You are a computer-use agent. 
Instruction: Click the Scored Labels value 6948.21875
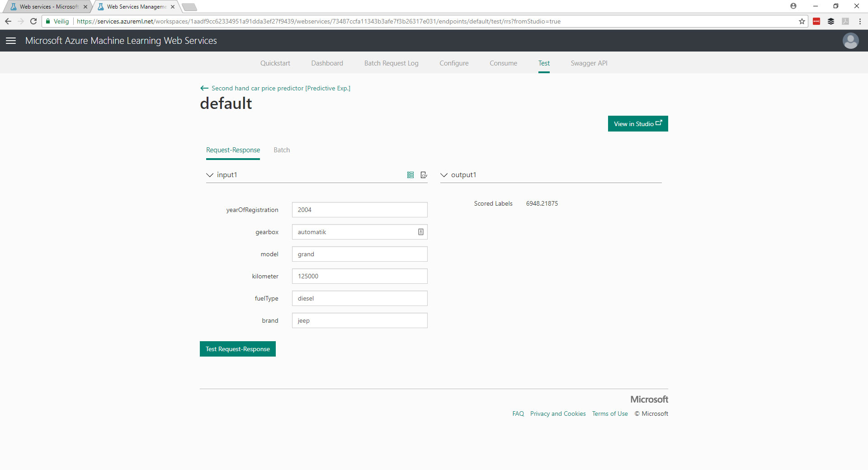point(542,203)
